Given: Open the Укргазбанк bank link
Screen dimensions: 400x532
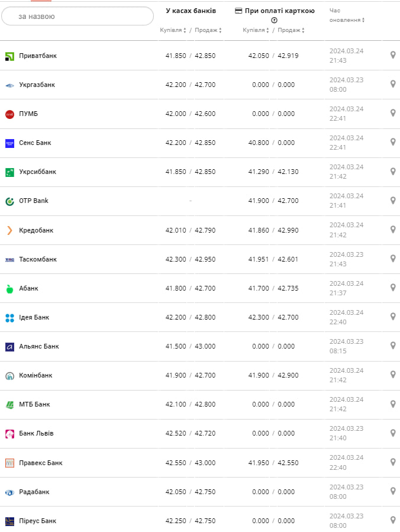Looking at the screenshot, I should point(37,85).
